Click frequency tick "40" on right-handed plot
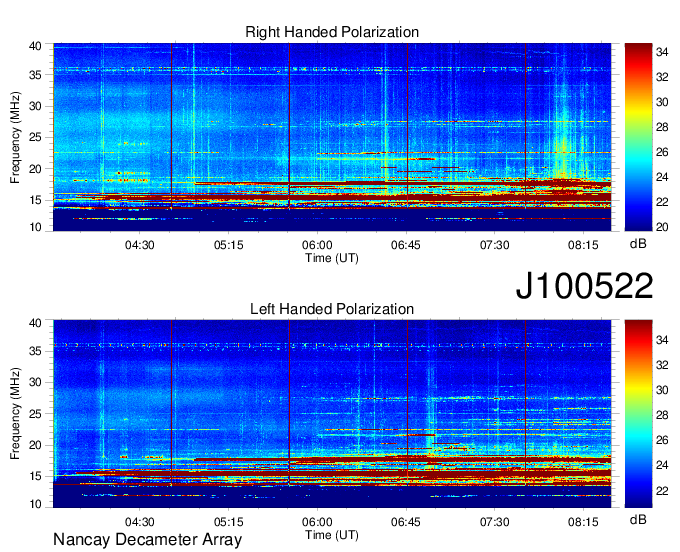680x552 pixels. point(35,46)
